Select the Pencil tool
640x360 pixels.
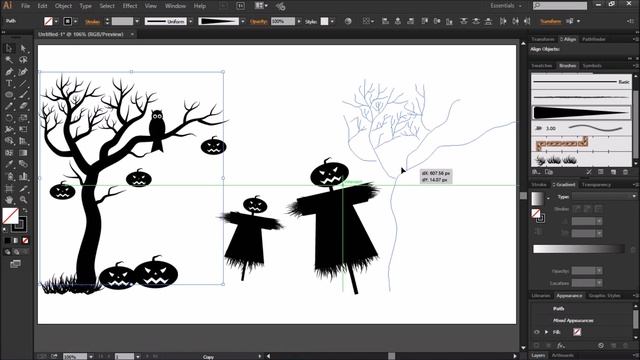point(9,107)
